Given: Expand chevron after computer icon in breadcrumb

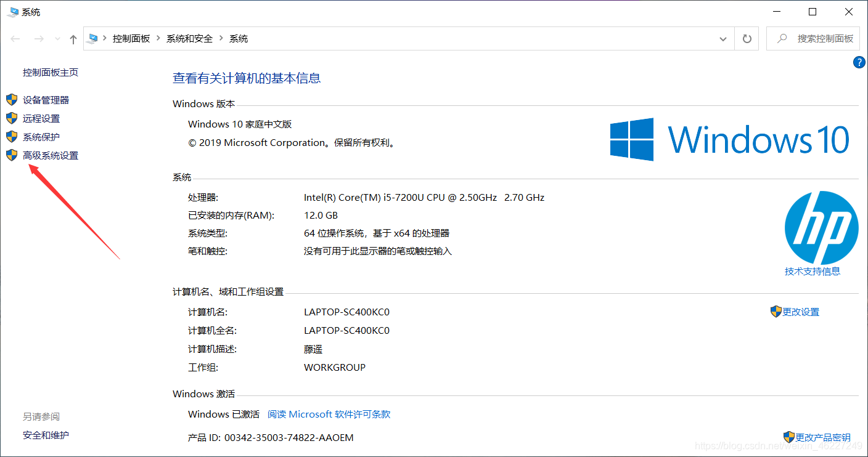Looking at the screenshot, I should point(105,38).
